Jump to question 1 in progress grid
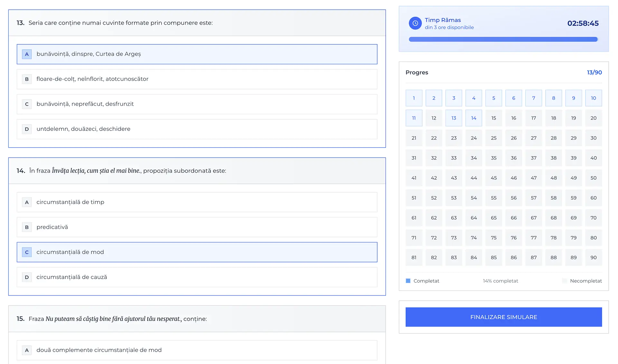The width and height of the screenshot is (618, 364). tap(414, 98)
